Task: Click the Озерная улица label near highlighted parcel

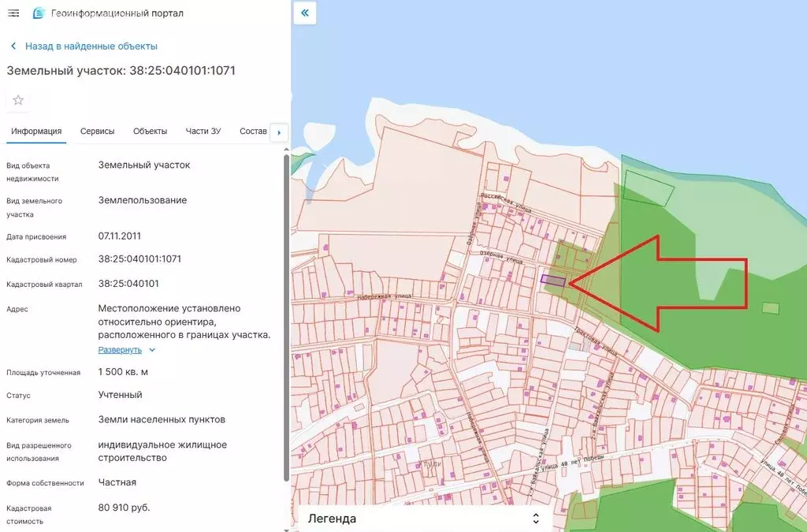Action: [500, 257]
